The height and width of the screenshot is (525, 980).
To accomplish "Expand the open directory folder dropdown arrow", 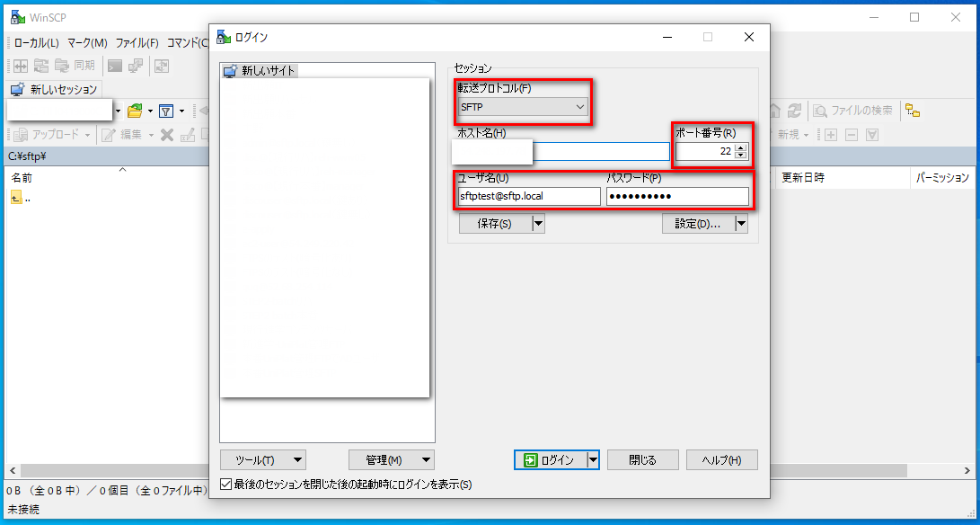I will 151,111.
